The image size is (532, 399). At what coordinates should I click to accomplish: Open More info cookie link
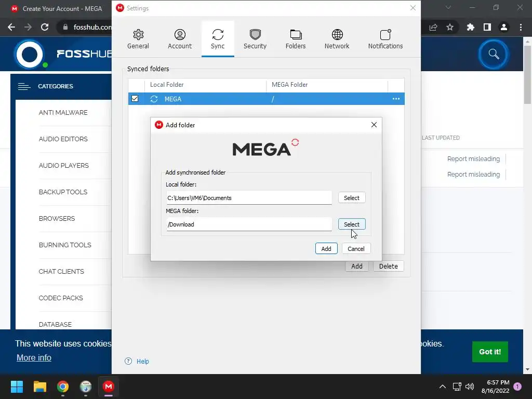[x=34, y=357]
